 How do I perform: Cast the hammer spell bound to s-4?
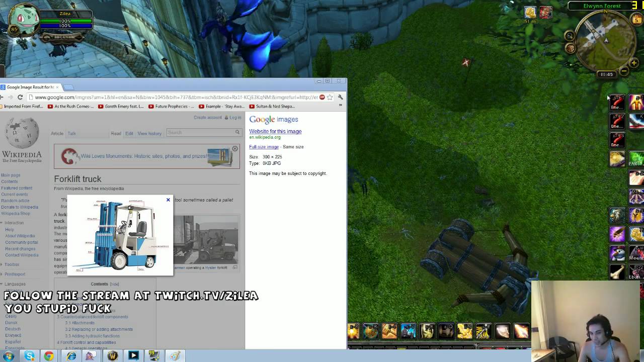pos(389,331)
